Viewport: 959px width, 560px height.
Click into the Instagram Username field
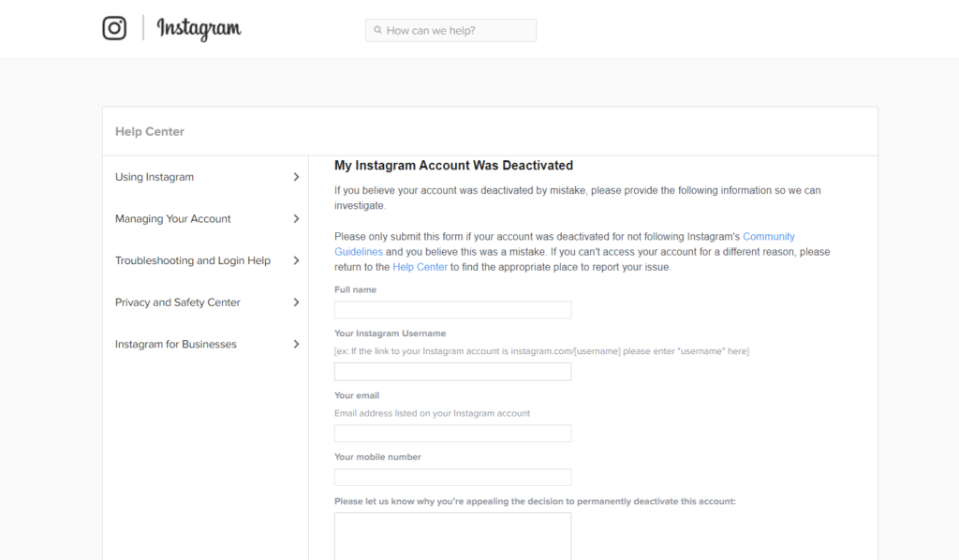(x=452, y=372)
